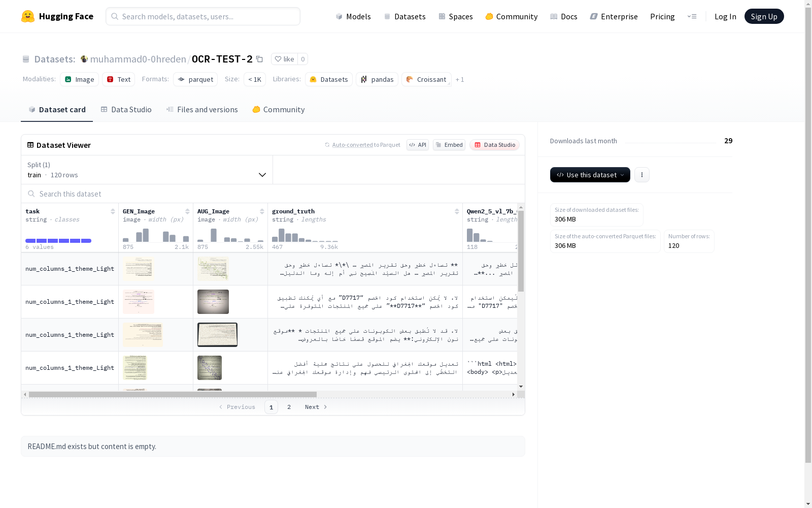Click Log In

tap(725, 16)
